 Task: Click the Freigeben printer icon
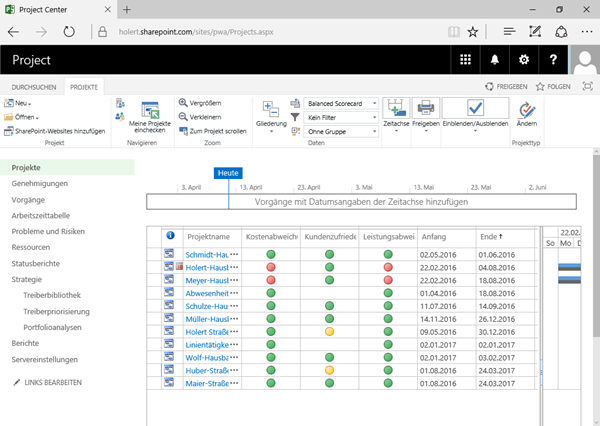coord(426,108)
